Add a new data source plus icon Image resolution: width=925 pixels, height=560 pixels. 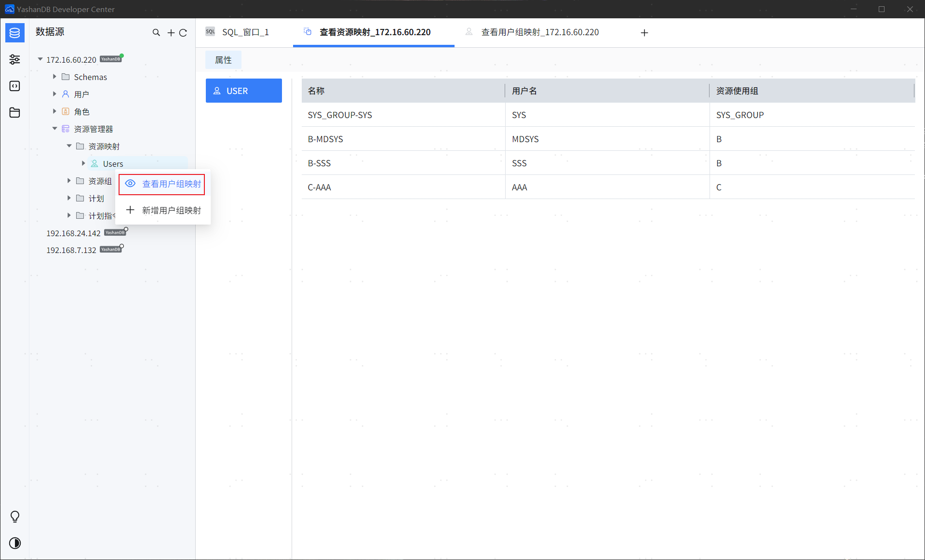point(171,33)
